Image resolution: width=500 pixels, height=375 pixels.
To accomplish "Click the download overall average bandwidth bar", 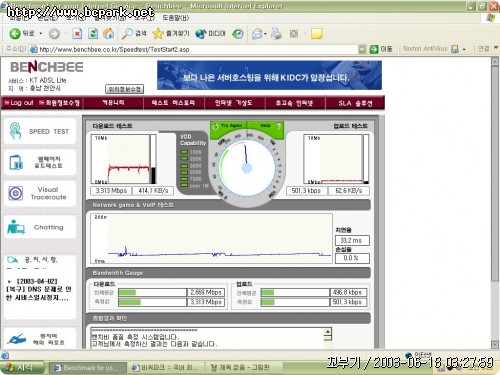I will click(152, 292).
